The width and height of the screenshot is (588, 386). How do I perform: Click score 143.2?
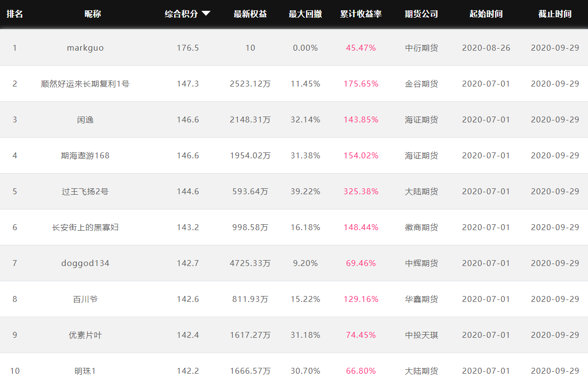pyautogui.click(x=188, y=227)
